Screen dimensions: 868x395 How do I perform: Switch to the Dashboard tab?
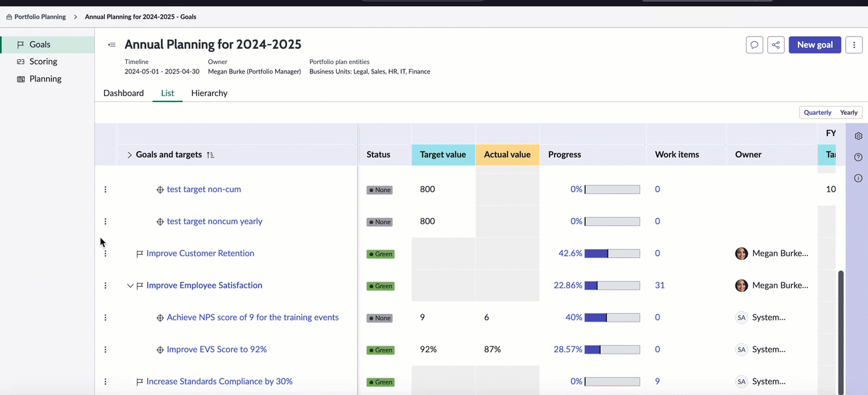[124, 93]
